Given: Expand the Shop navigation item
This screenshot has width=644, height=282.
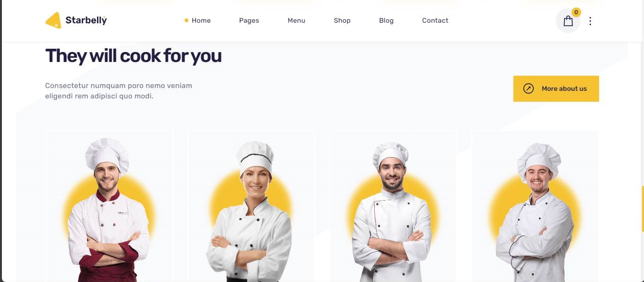Looking at the screenshot, I should pyautogui.click(x=342, y=20).
